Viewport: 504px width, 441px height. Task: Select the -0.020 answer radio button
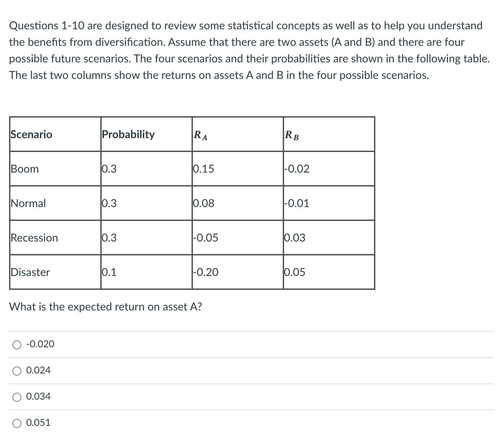[x=17, y=344]
